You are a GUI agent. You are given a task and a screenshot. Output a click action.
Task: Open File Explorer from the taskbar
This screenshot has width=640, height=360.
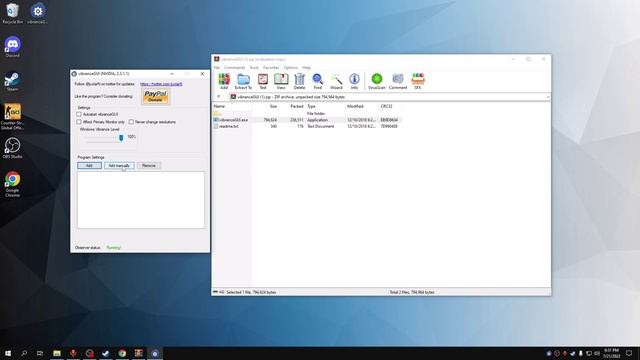pyautogui.click(x=57, y=353)
